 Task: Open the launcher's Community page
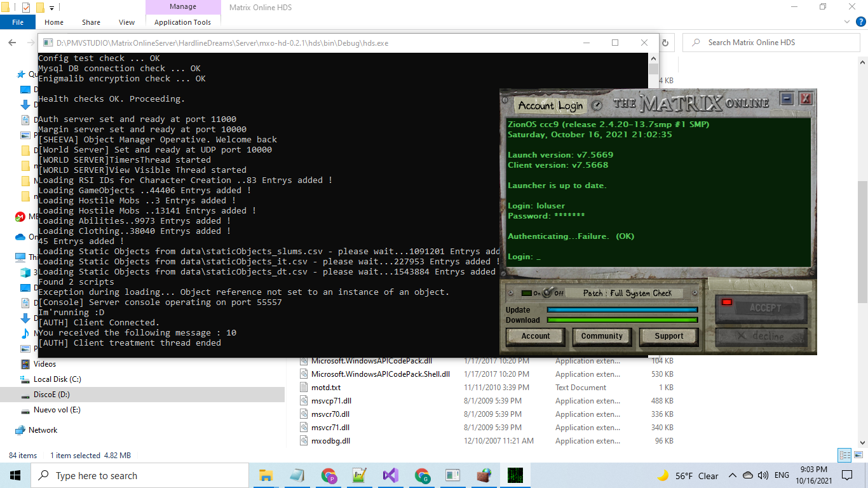point(601,336)
